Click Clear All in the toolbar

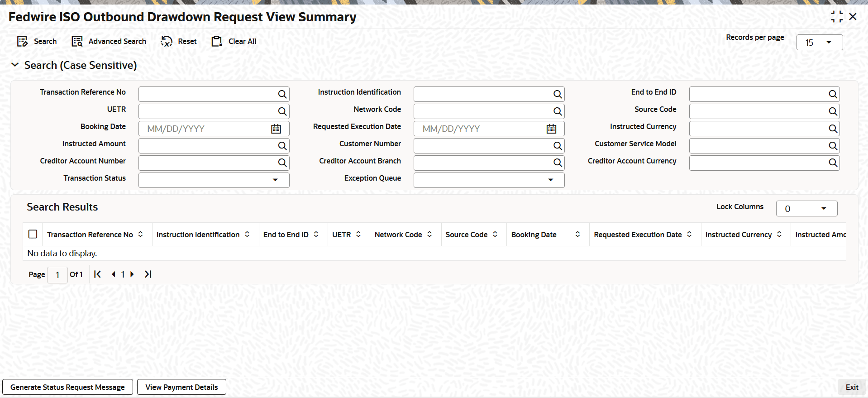(234, 41)
